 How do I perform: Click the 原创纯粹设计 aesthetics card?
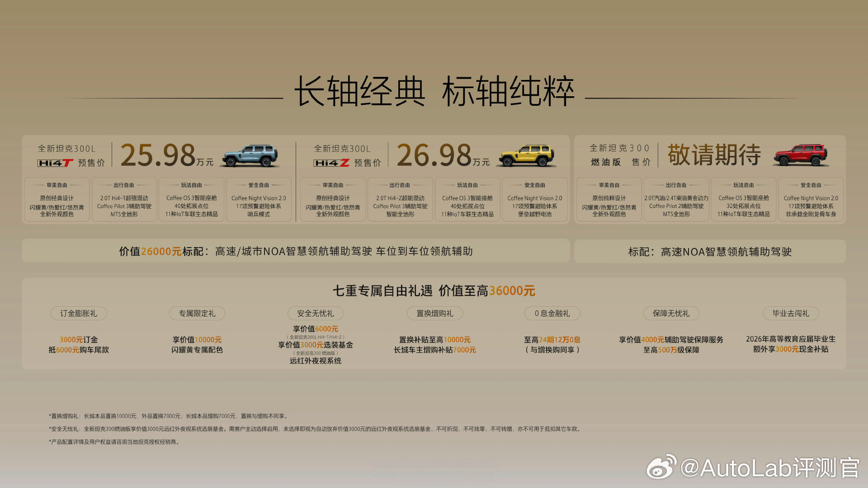pyautogui.click(x=609, y=199)
